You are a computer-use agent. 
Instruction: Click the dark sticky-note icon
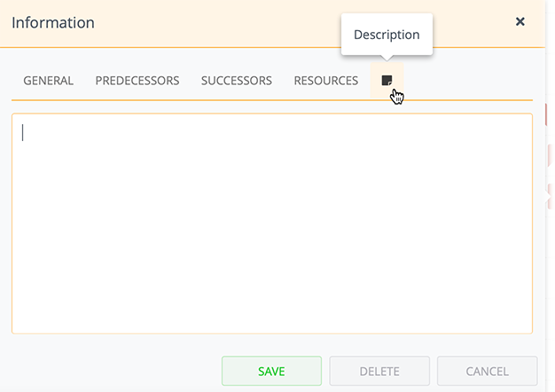[387, 81]
